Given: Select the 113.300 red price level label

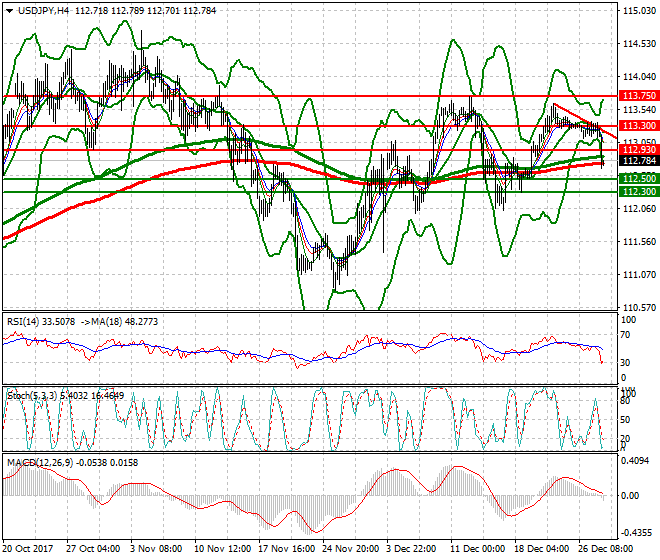Looking at the screenshot, I should pos(638,126).
